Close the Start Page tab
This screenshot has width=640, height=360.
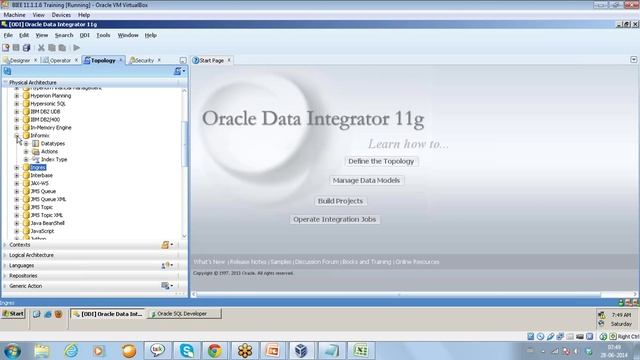(229, 60)
